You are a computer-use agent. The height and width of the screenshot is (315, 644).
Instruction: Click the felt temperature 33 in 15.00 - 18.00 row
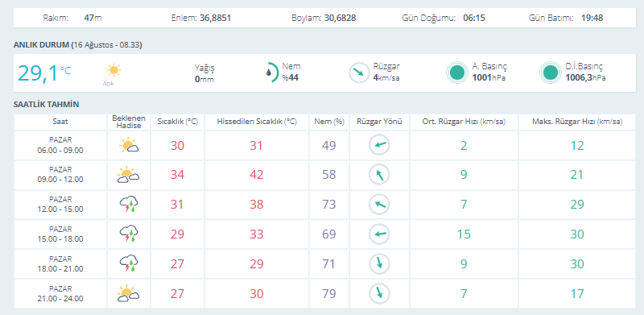coord(257,234)
